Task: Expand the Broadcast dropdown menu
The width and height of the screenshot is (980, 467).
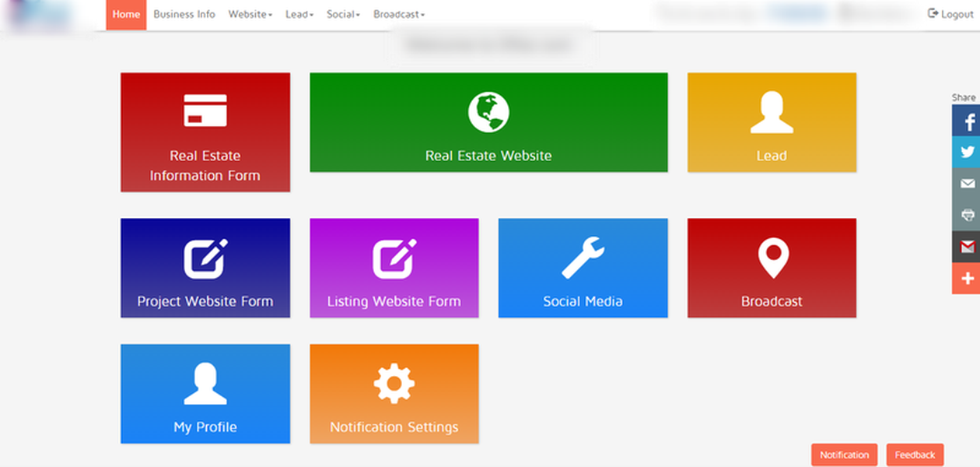Action: click(399, 15)
